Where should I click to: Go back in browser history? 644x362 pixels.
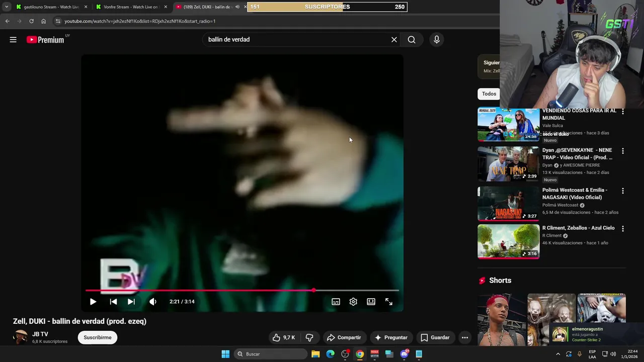[x=7, y=21]
